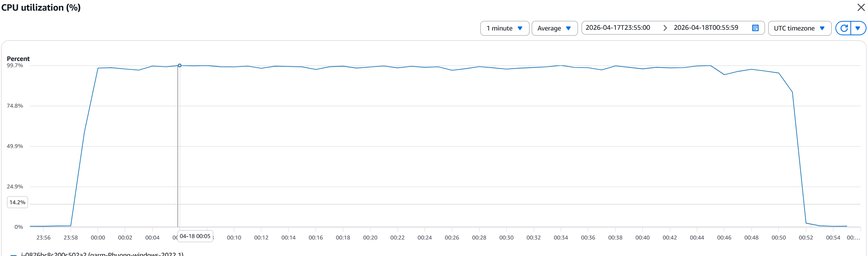Click the refresh graph icon
Screen dimensions: 868x256
(x=844, y=28)
